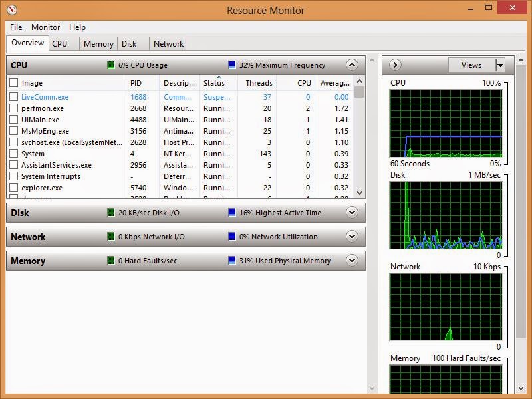
Task: Click the blue Network Utilization indicator
Action: pos(231,237)
